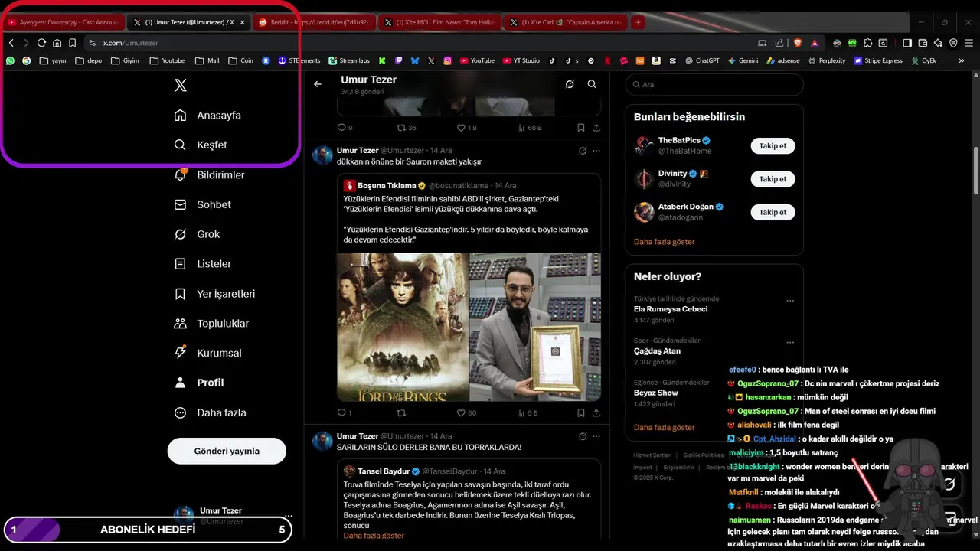Screen dimensions: 980x551
Task: Open Beyaz Show trend
Action: tap(656, 393)
